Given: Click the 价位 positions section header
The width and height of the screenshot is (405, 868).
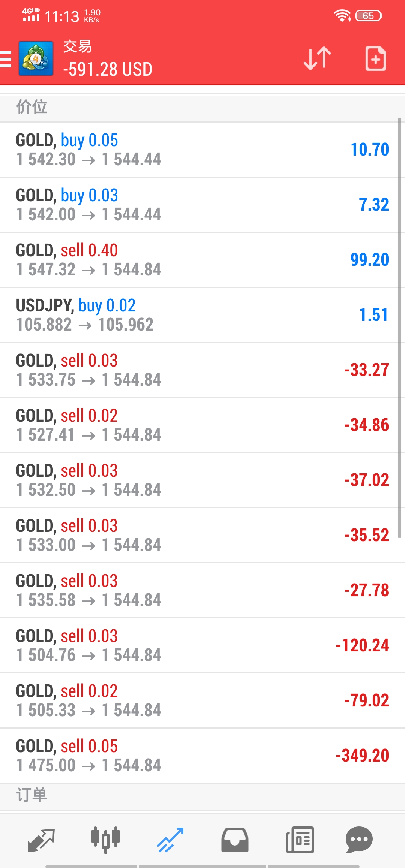Looking at the screenshot, I should coord(31,107).
